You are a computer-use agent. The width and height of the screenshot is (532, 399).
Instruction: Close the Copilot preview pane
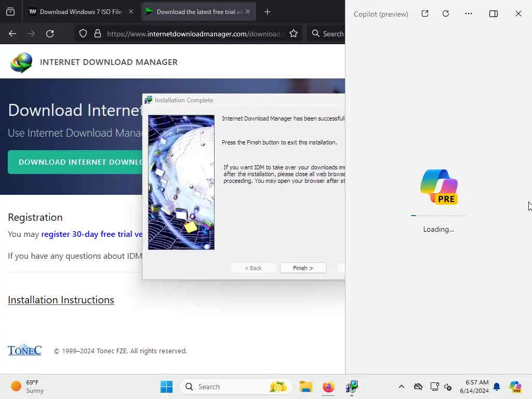click(x=518, y=14)
